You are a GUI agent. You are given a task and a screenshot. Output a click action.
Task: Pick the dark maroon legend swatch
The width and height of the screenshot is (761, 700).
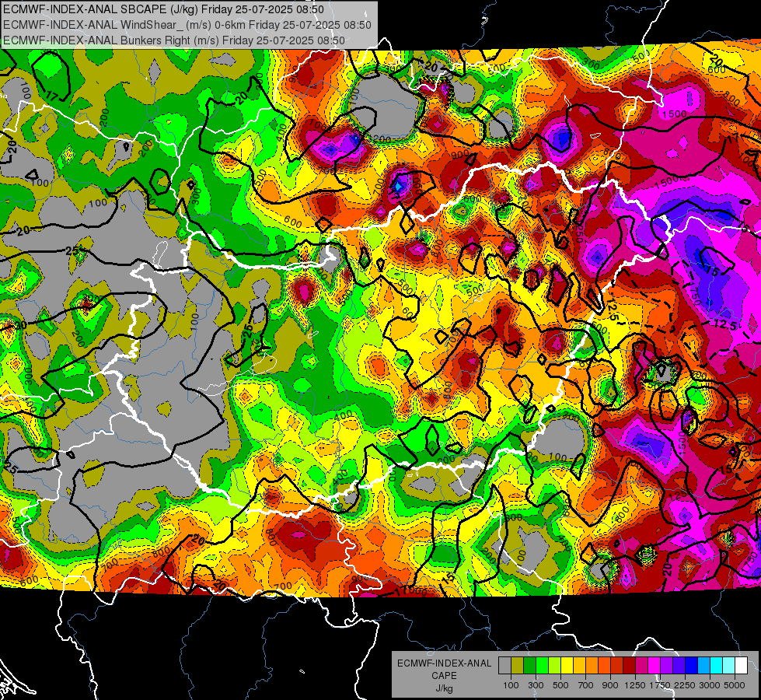click(x=629, y=665)
